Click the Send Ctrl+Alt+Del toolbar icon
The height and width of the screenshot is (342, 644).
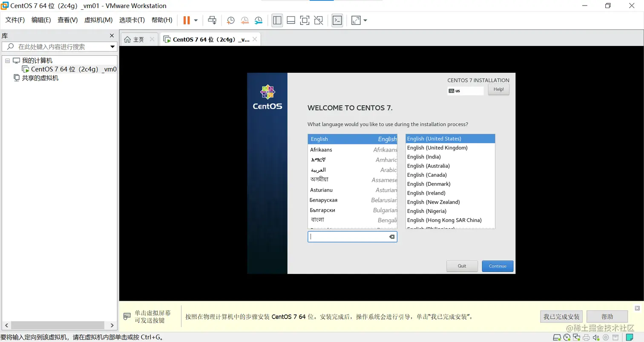(212, 20)
